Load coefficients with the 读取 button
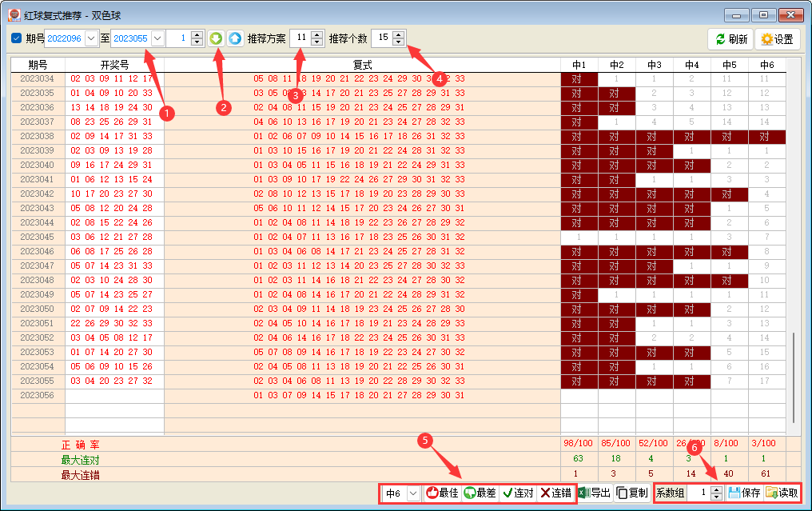812x511 pixels. [x=781, y=493]
